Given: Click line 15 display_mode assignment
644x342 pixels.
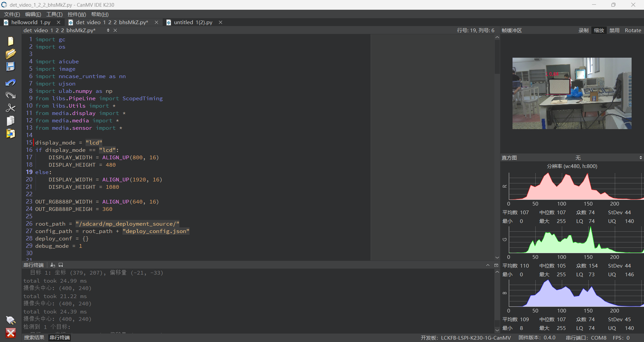Looking at the screenshot, I should click(x=69, y=142).
